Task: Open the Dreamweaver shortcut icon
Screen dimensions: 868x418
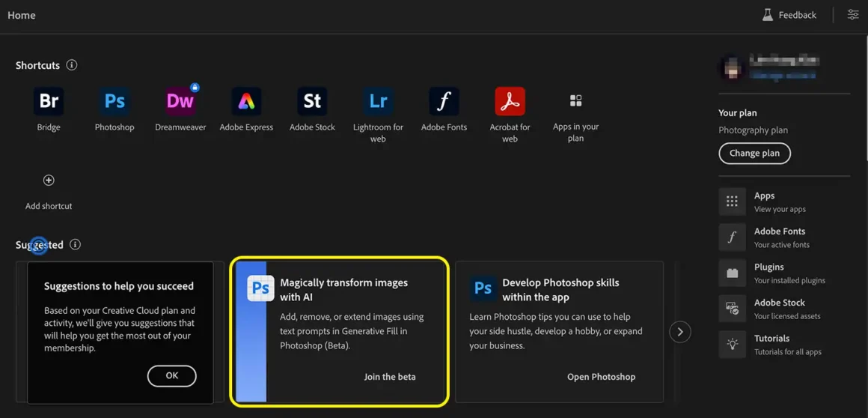Action: (180, 101)
